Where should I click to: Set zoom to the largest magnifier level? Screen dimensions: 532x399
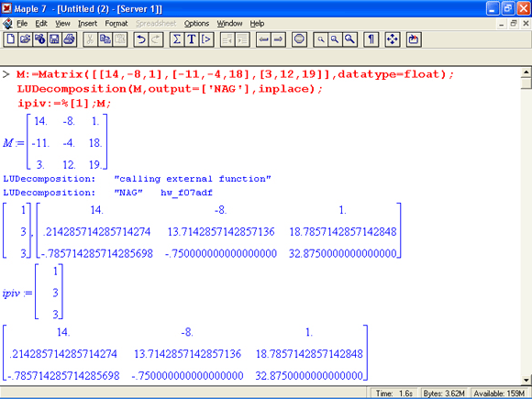pyautogui.click(x=349, y=39)
